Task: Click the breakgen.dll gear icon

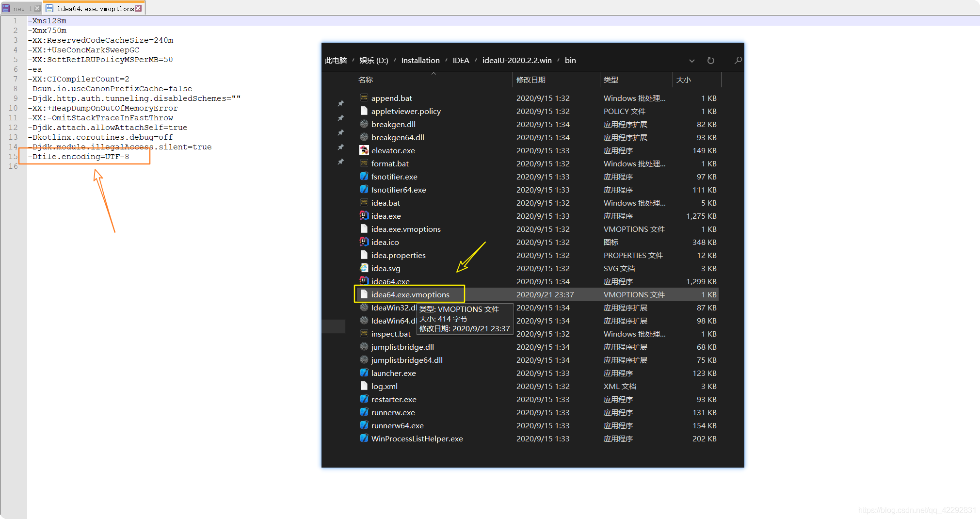Action: click(x=364, y=124)
